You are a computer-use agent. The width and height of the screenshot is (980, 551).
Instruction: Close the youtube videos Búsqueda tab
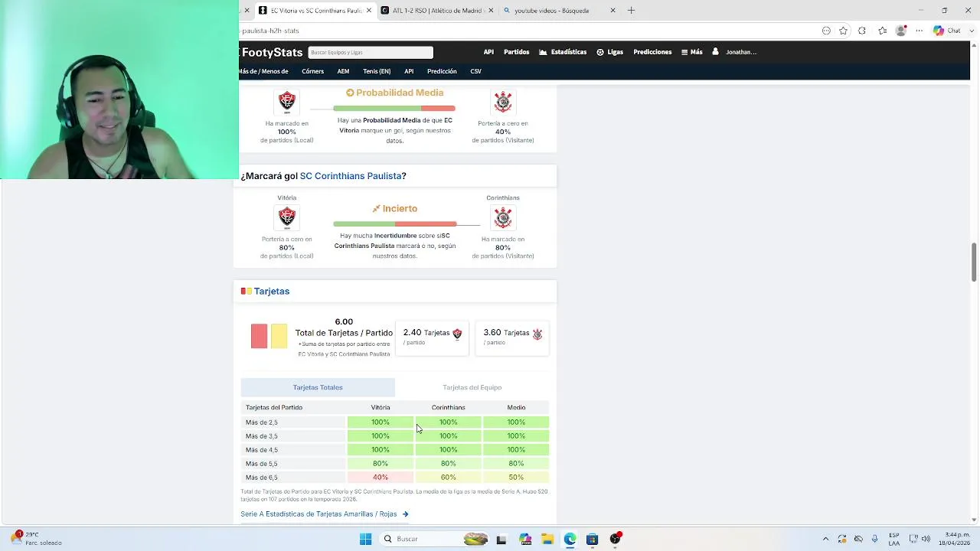click(612, 11)
